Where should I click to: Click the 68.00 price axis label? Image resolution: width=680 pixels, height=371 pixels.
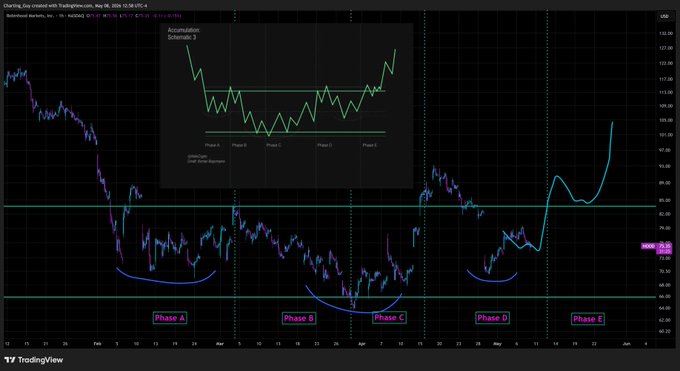coord(666,286)
